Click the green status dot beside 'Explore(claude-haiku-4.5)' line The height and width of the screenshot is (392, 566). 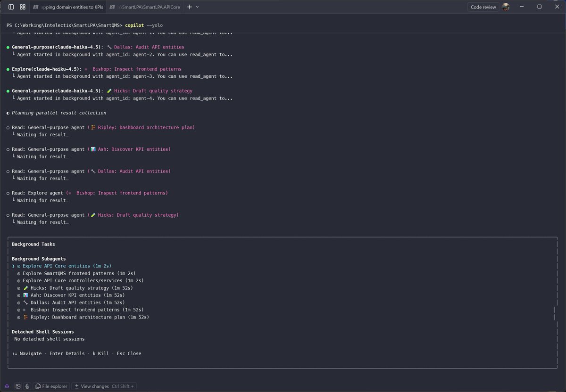[8, 69]
